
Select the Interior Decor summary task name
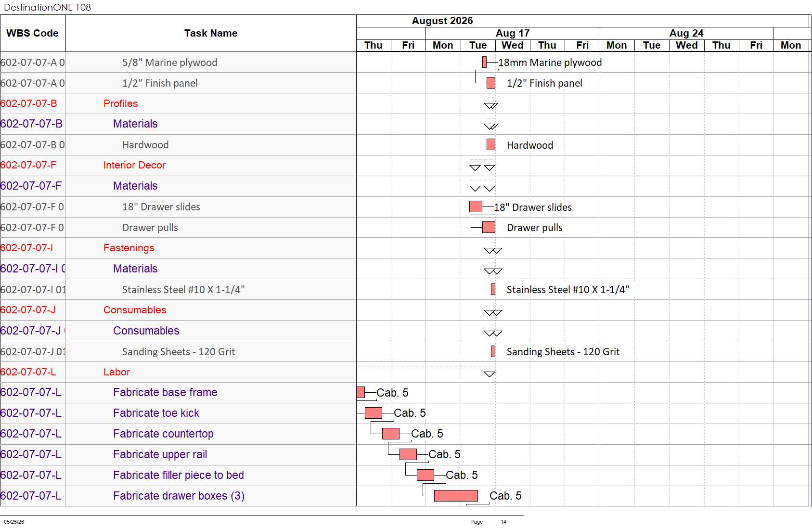coord(134,165)
